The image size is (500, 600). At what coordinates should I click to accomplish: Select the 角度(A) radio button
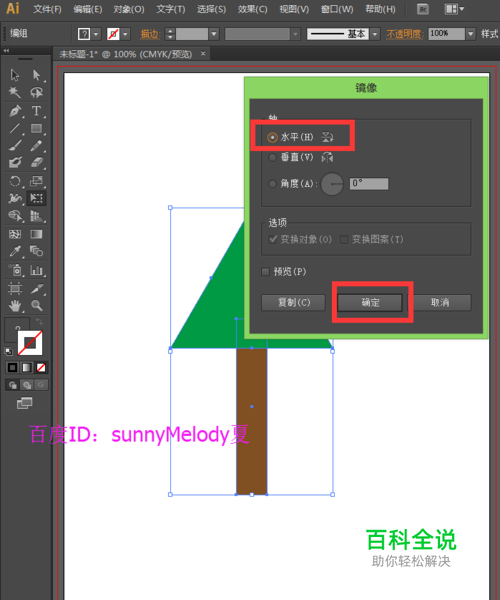click(x=272, y=184)
